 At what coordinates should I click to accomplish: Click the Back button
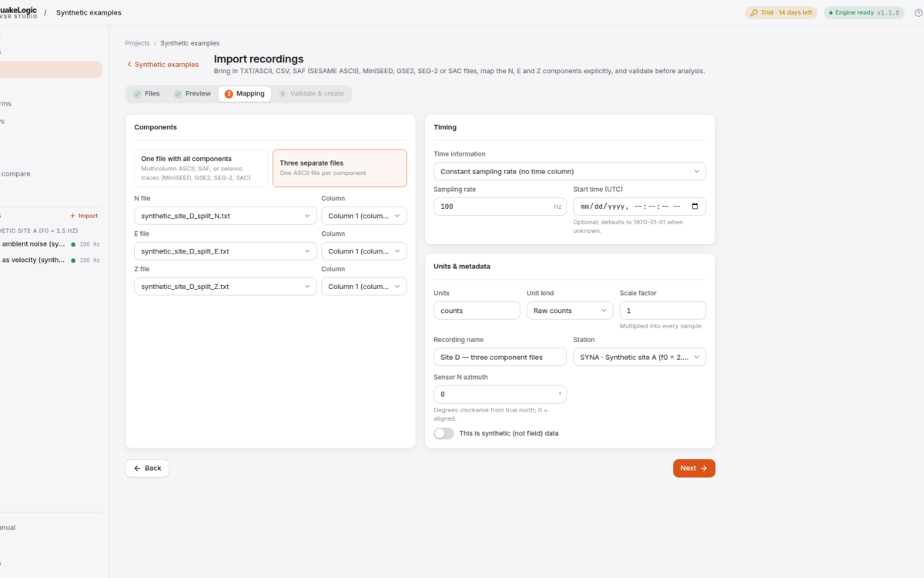click(x=147, y=469)
